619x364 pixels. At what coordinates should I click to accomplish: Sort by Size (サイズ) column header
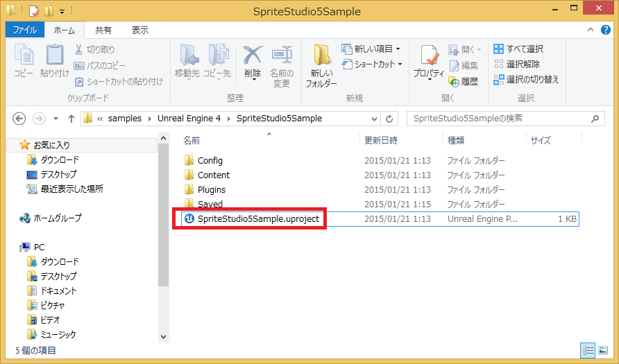(x=541, y=140)
